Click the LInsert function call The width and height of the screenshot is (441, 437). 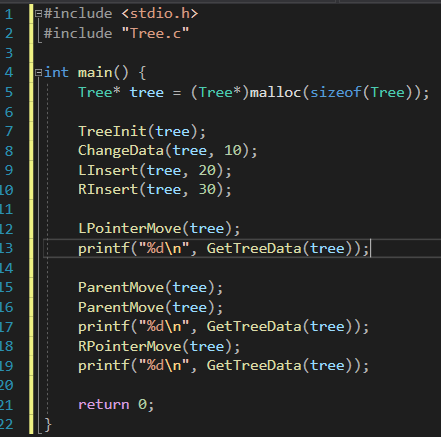[108, 170]
